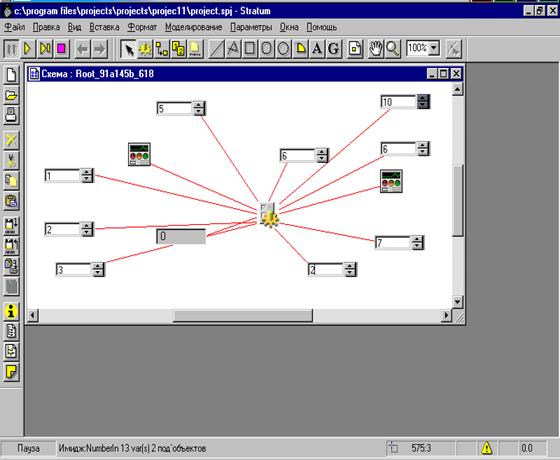Click the magenta Stop simulation button
This screenshot has height=460, width=560.
click(61, 49)
